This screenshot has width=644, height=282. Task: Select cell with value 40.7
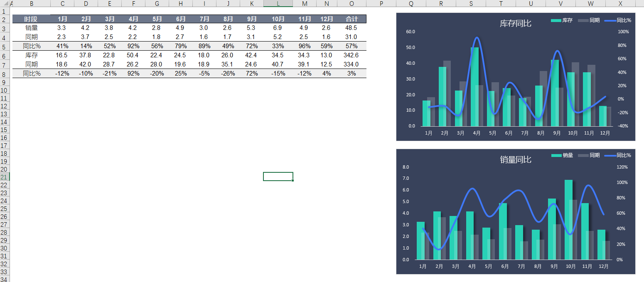(278, 64)
